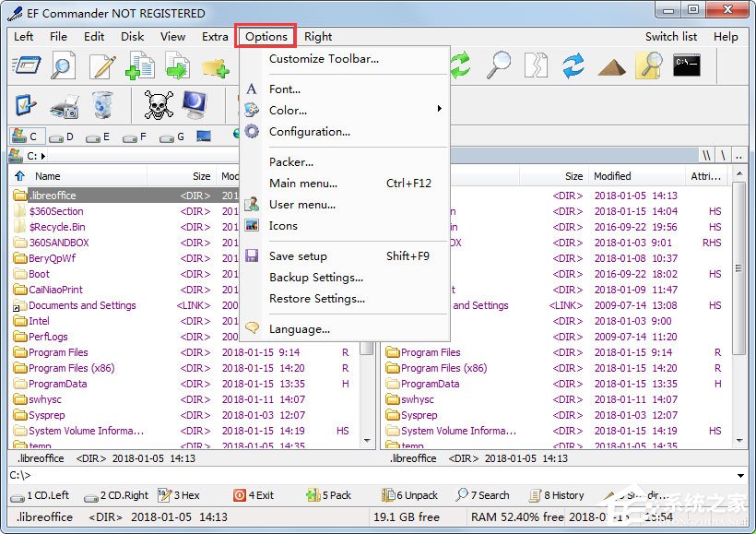The image size is (756, 534).
Task: Open the command line history dropdown
Action: (740, 476)
